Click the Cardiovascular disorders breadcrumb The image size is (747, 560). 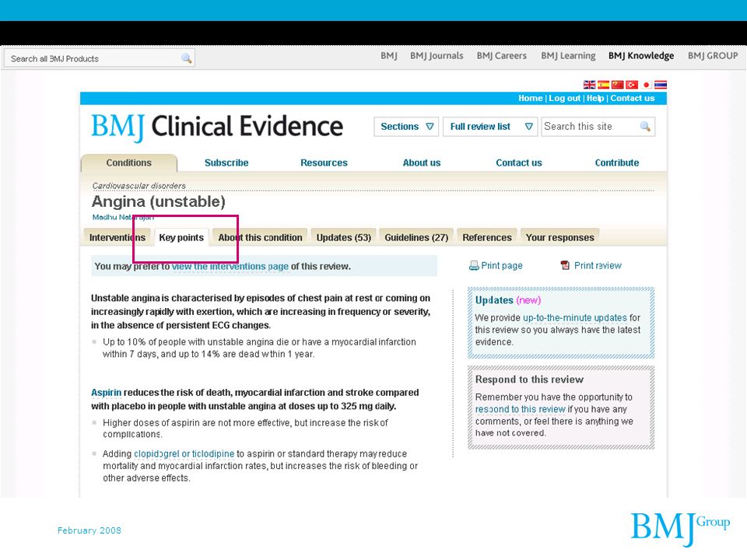click(139, 186)
